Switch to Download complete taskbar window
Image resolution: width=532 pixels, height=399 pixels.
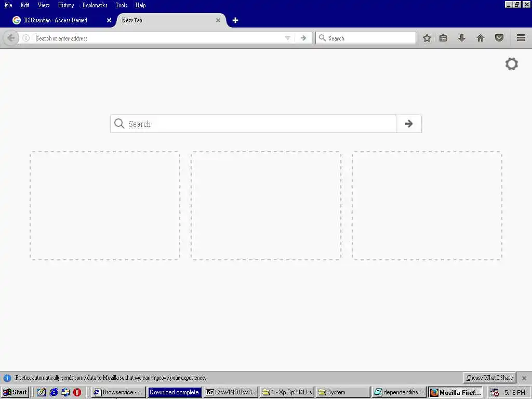(175, 392)
